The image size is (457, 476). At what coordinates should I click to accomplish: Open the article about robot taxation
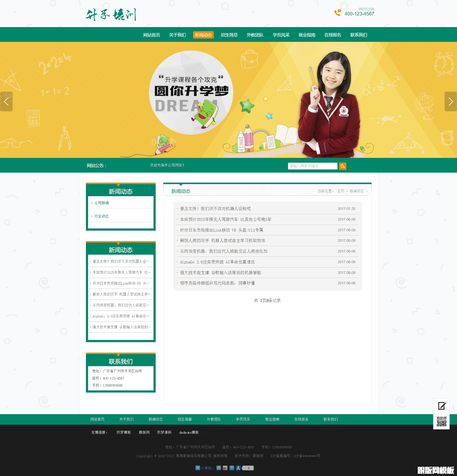click(x=215, y=209)
